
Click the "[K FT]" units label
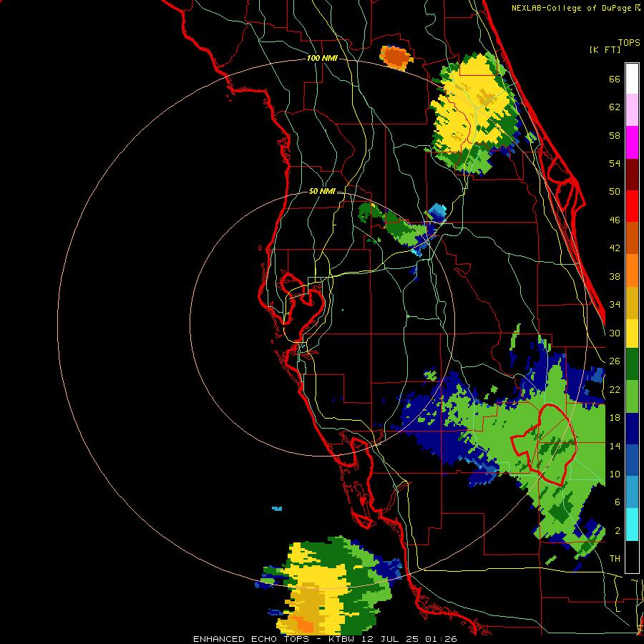(605, 49)
